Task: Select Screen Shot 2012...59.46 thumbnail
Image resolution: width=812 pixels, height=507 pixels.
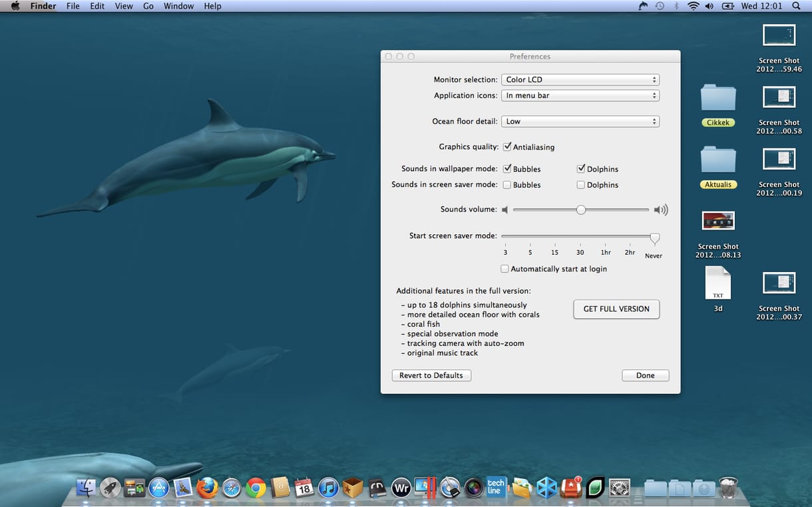Action: point(779,35)
